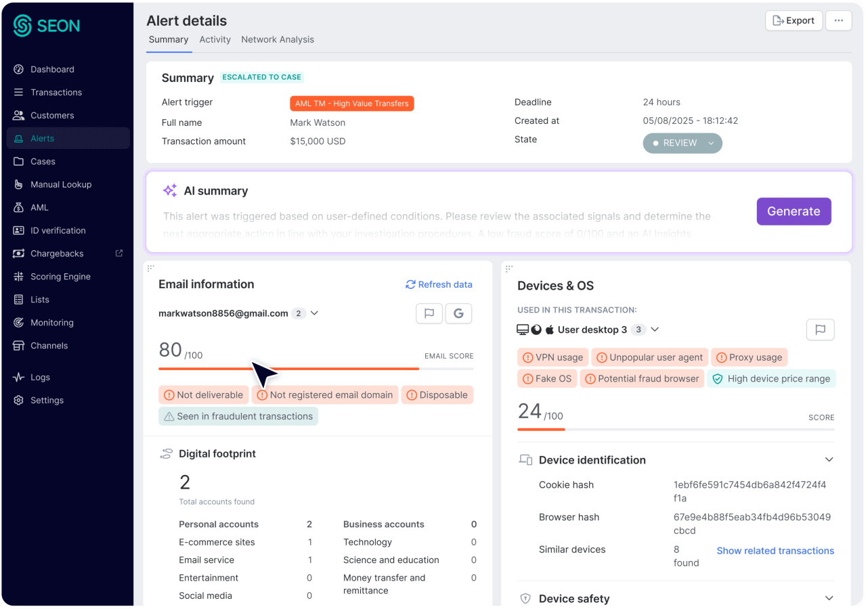Switch to the Network Analysis tab

click(x=278, y=39)
